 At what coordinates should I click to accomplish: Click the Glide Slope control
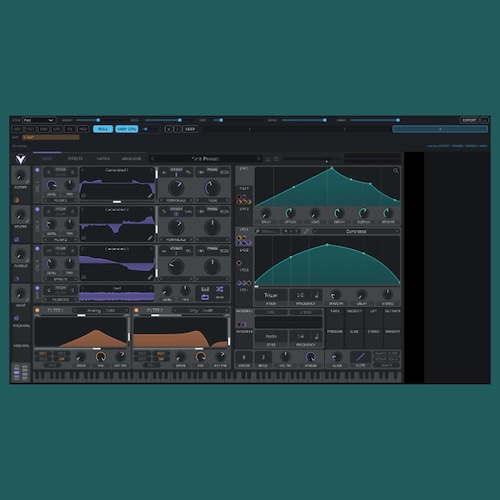tap(360, 357)
